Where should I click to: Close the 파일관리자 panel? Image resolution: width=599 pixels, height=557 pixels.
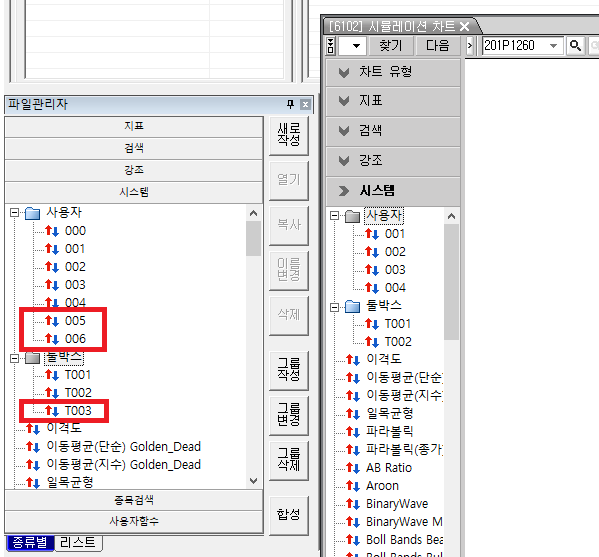tap(305, 104)
